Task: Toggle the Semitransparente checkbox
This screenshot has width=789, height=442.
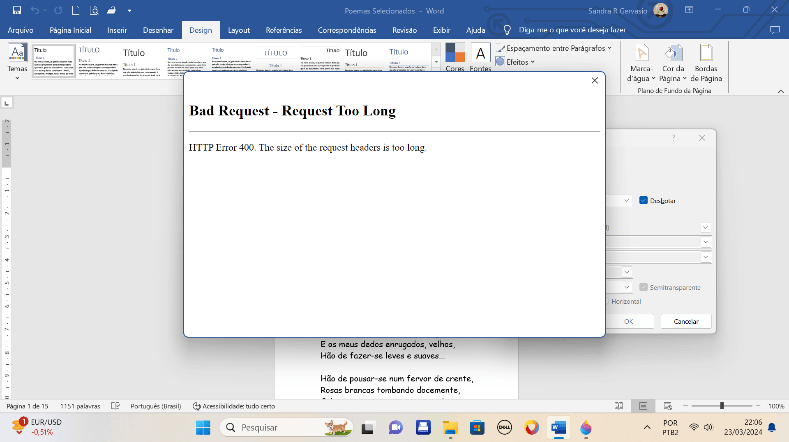Action: [643, 287]
